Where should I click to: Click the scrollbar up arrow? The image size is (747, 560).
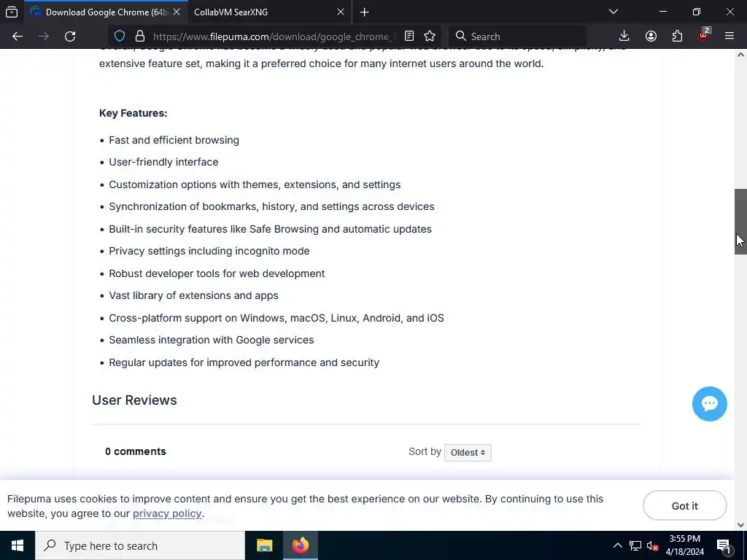(x=740, y=55)
